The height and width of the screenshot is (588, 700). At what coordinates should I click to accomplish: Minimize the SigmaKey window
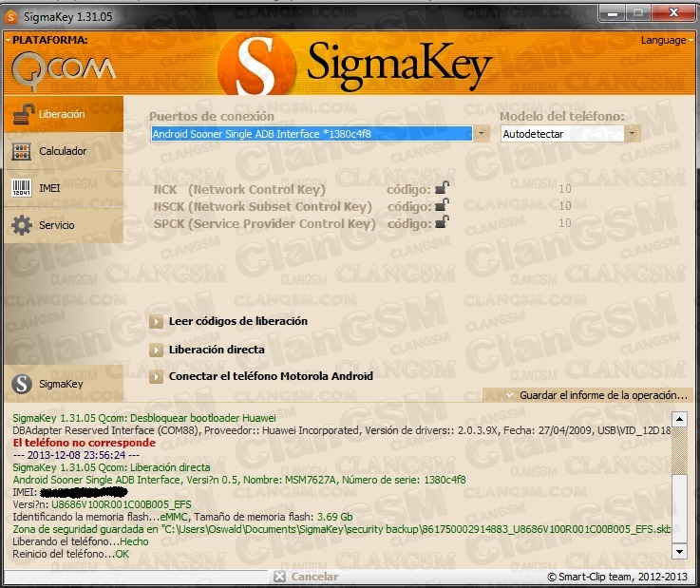click(x=613, y=13)
